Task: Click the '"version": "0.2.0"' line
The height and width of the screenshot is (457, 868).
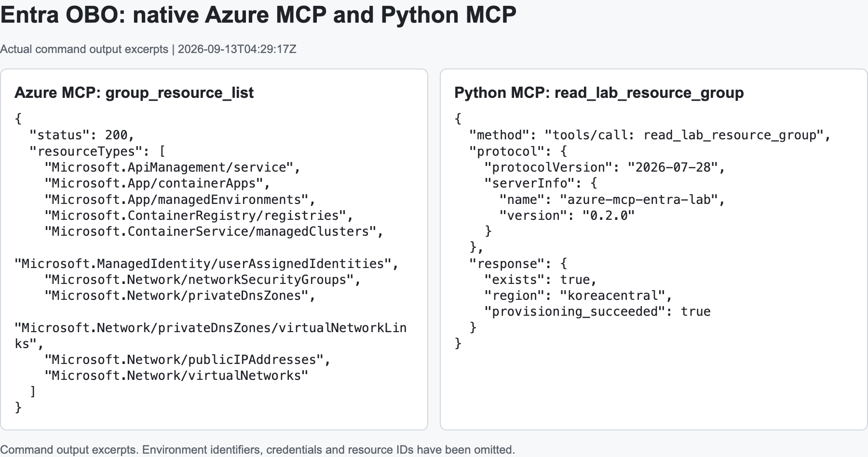Action: tap(568, 215)
